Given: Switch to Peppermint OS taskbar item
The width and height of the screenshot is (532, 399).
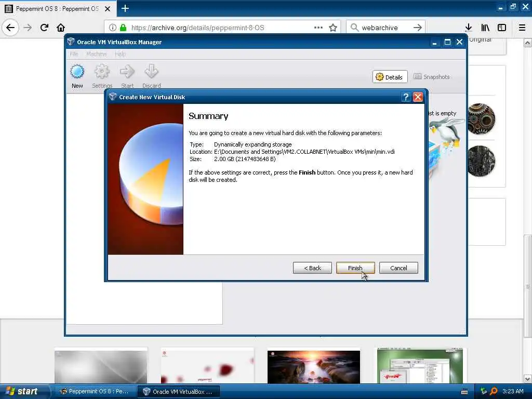Looking at the screenshot, I should click(x=95, y=391).
